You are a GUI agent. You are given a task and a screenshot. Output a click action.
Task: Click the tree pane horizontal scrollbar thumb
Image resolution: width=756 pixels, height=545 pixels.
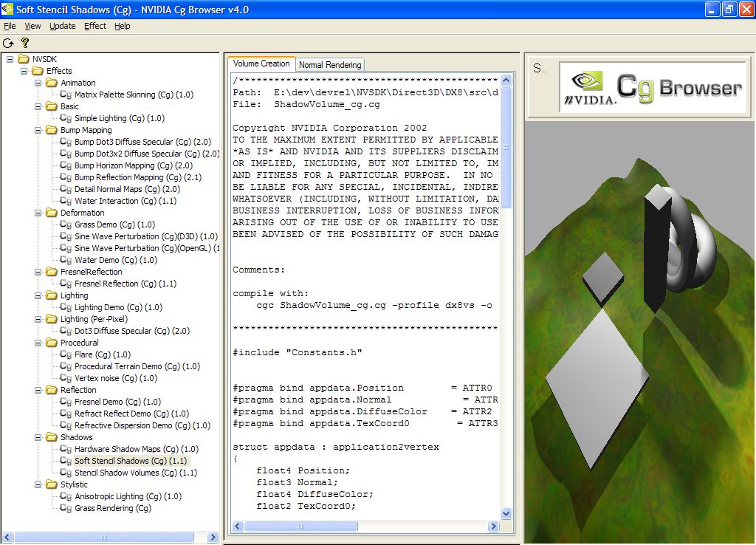pyautogui.click(x=104, y=537)
